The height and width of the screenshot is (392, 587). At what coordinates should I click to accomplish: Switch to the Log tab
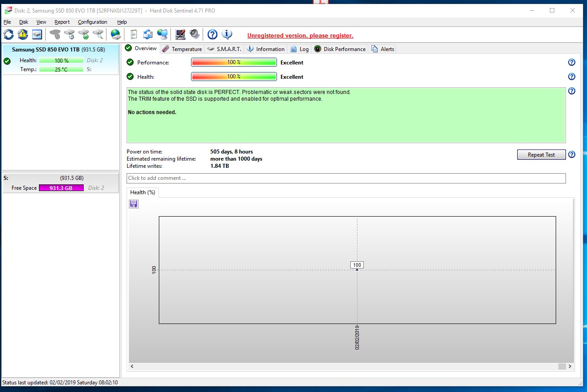(x=299, y=49)
